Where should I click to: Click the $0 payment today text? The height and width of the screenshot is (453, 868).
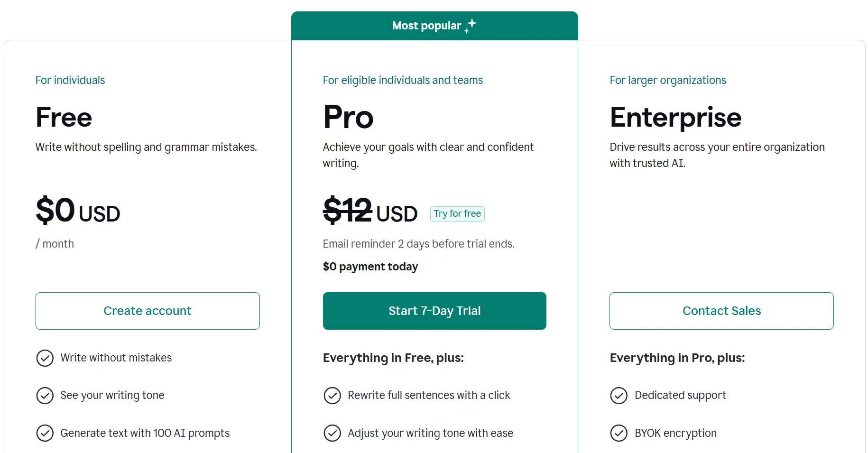[370, 267]
